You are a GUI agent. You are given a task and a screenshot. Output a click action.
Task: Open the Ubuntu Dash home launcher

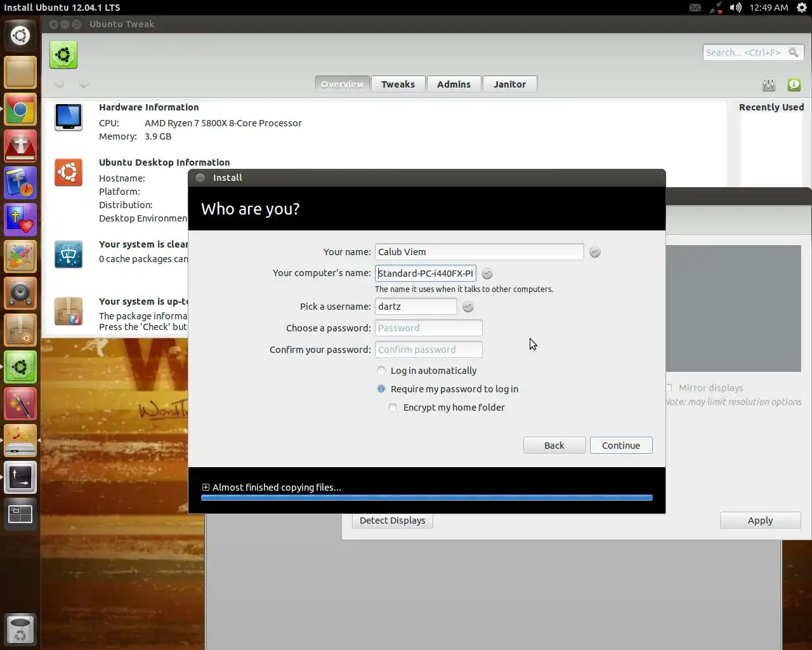(20, 35)
